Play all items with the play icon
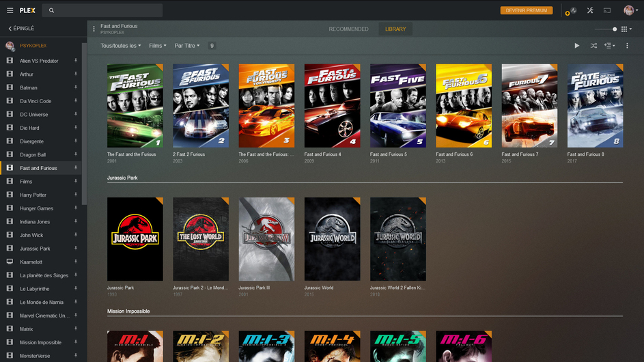The width and height of the screenshot is (644, 362). [576, 46]
